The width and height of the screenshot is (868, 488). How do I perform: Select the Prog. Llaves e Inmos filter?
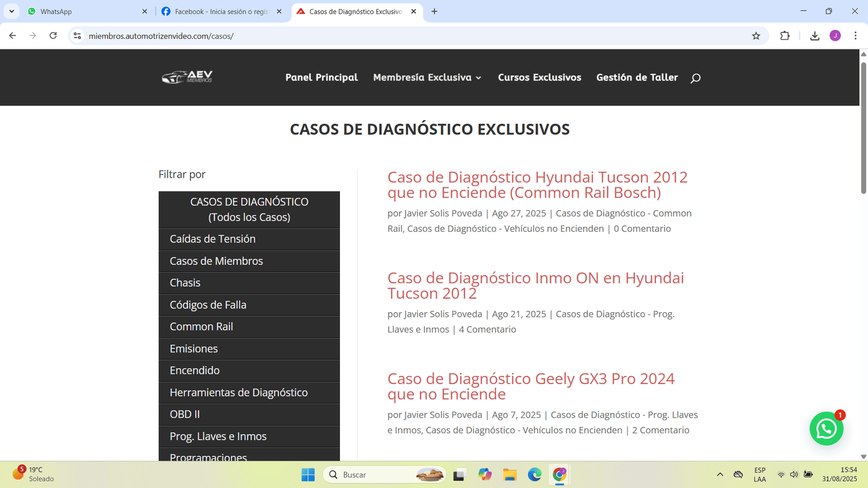[218, 436]
